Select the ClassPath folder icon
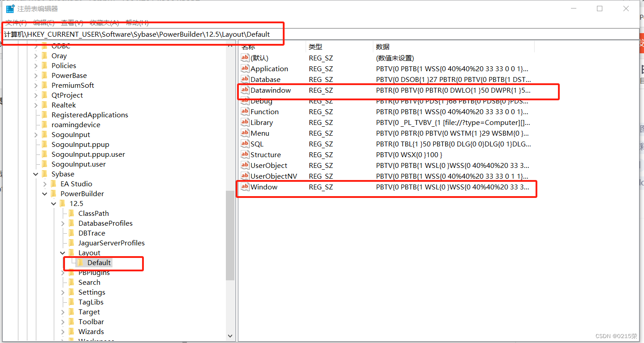 coord(71,214)
